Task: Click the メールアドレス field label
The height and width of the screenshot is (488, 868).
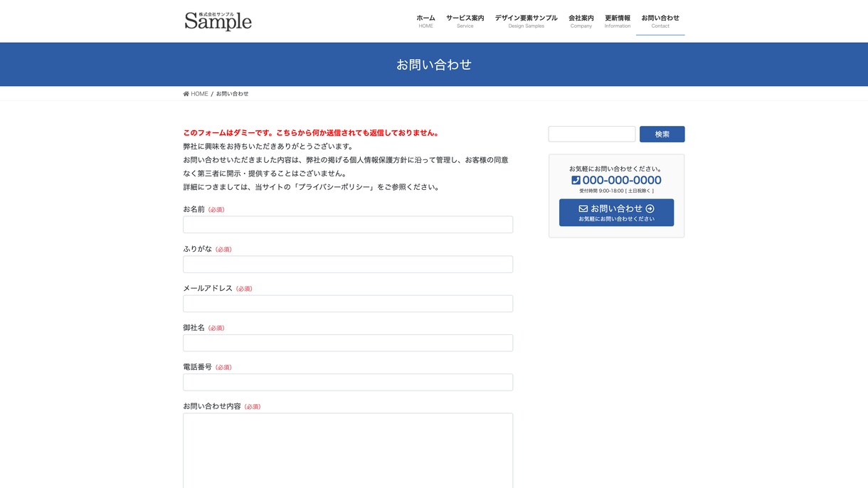Action: (208, 288)
